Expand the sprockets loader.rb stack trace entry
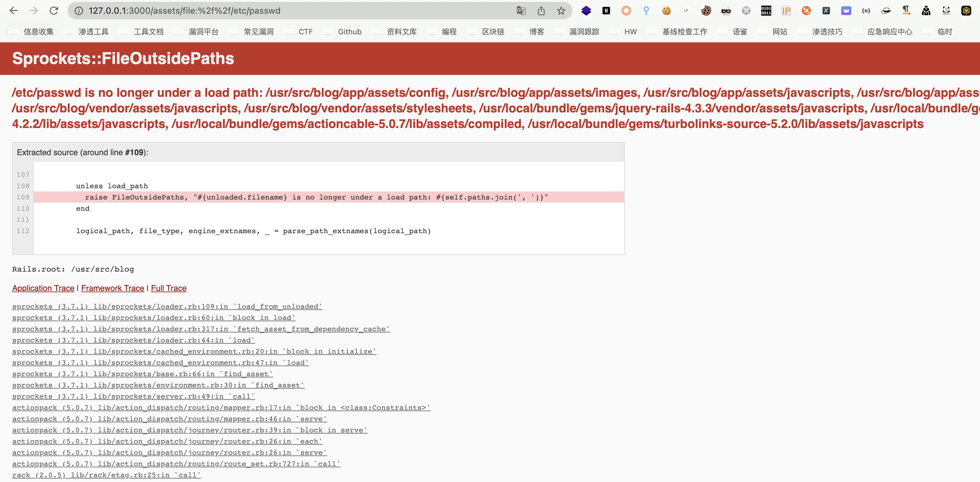The width and height of the screenshot is (980, 482). [x=167, y=306]
